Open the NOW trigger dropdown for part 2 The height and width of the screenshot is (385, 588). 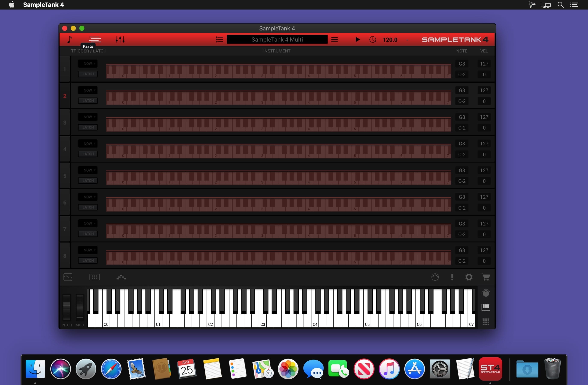[88, 90]
